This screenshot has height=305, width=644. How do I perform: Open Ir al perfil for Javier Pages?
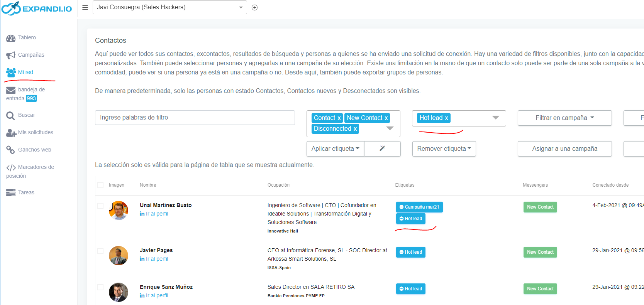[x=154, y=259]
